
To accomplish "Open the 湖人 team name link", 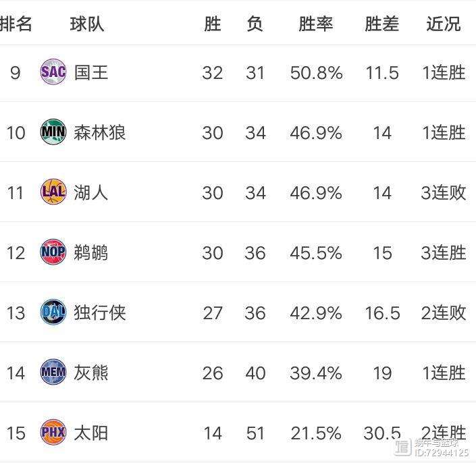I will coord(91,192).
